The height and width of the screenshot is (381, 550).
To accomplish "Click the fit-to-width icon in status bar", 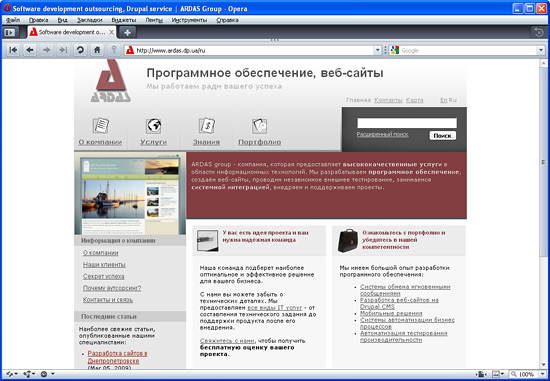I will click(481, 374).
